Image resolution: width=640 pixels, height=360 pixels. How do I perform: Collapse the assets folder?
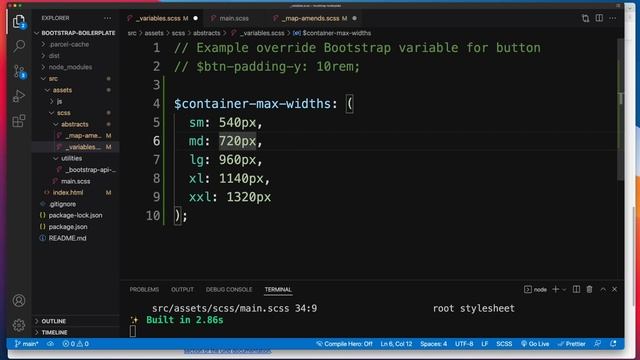pyautogui.click(x=58, y=90)
